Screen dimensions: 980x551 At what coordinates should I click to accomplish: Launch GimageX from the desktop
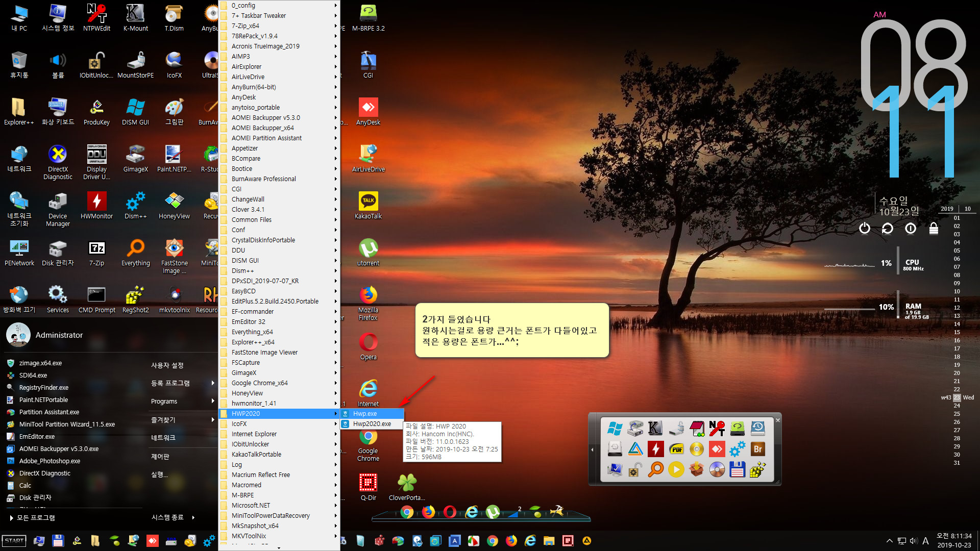pyautogui.click(x=135, y=159)
